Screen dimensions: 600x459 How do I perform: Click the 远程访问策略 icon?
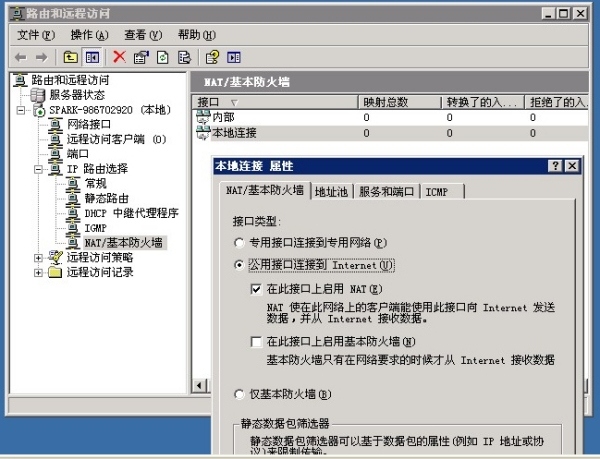pyautogui.click(x=55, y=257)
